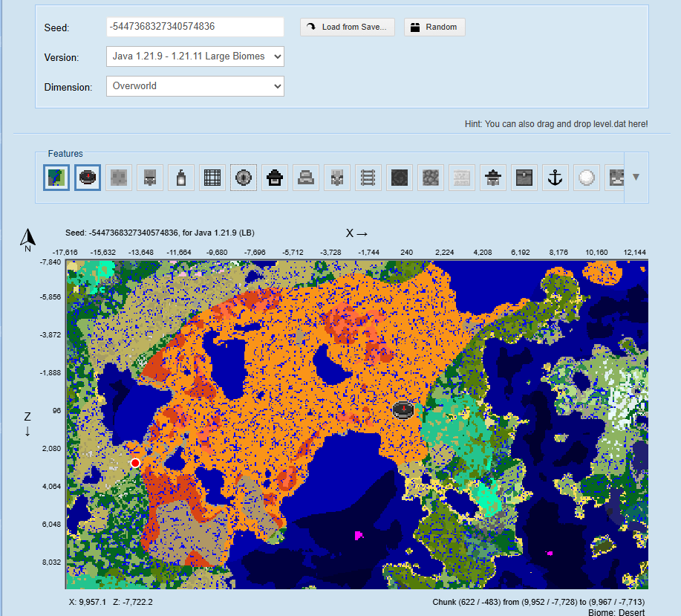Enable the white sphere feature icon

(x=587, y=178)
